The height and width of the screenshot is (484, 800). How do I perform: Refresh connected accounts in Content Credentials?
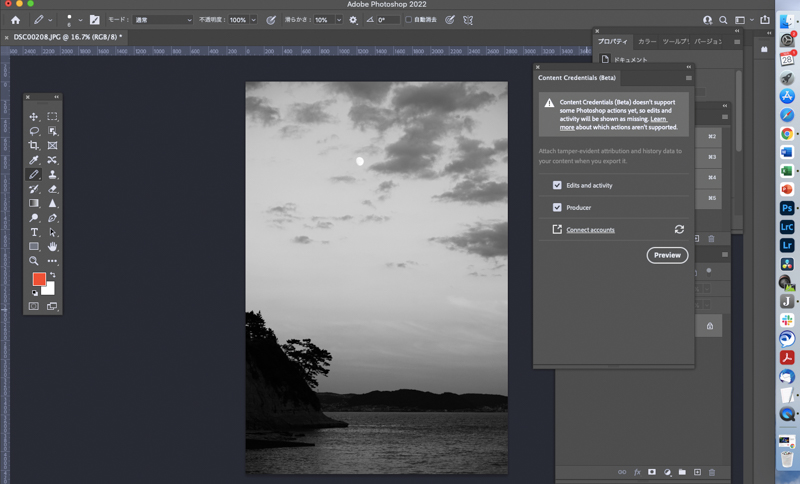(x=679, y=230)
